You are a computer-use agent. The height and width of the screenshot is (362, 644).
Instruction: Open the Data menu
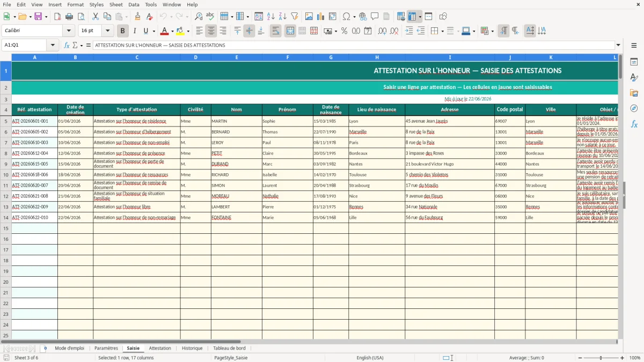pos(134,4)
